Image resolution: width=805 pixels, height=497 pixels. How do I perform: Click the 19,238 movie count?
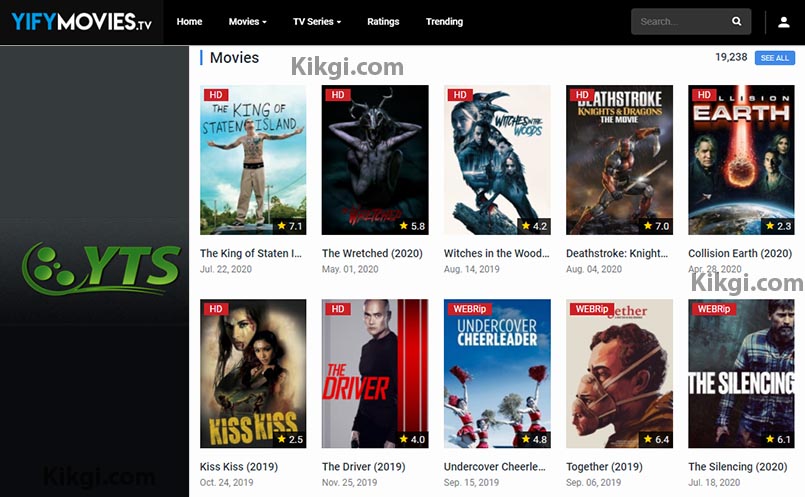pyautogui.click(x=731, y=57)
